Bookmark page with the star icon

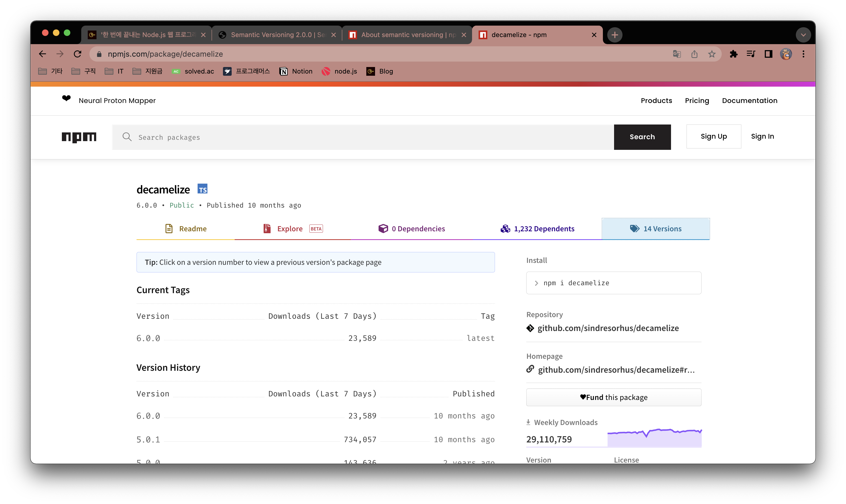pos(711,54)
